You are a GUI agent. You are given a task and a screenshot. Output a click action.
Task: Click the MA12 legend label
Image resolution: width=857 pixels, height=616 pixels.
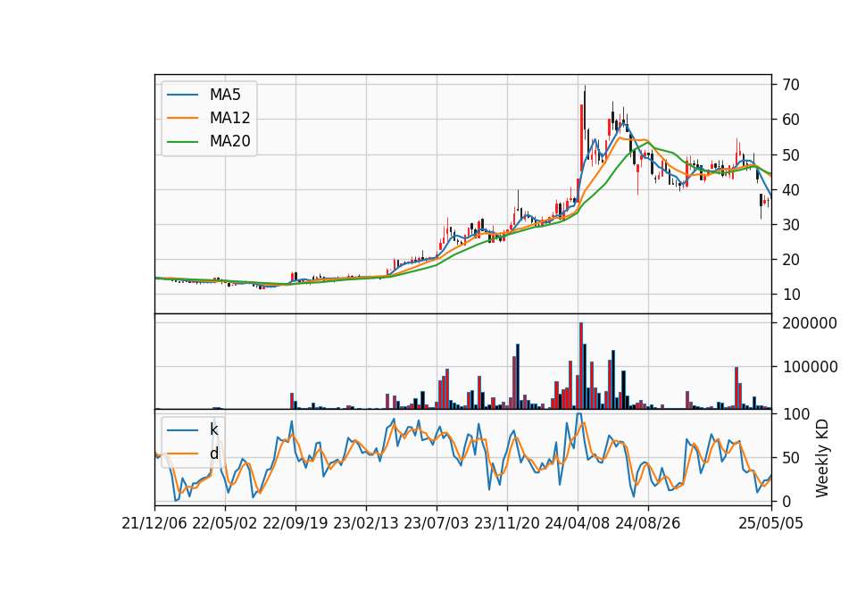tap(229, 118)
